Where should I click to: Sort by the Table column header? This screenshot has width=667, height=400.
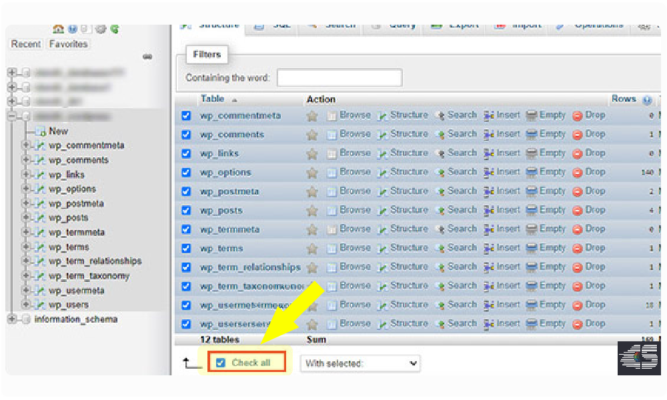[212, 100]
